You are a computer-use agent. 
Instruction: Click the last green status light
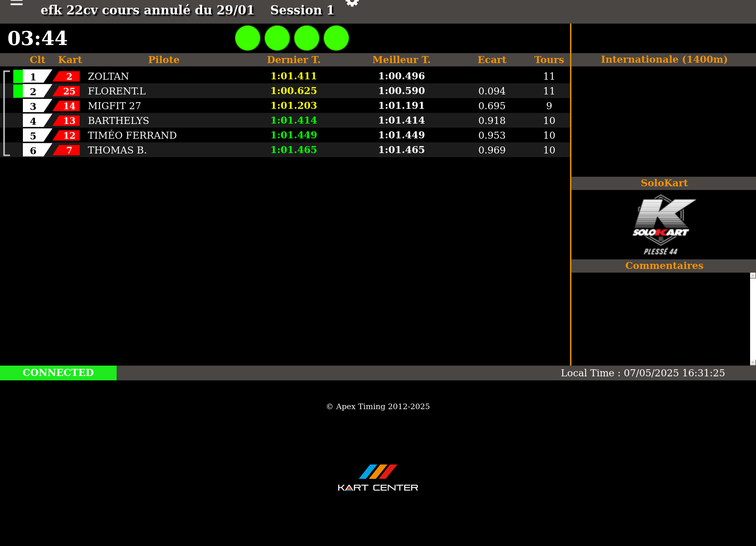coord(336,38)
